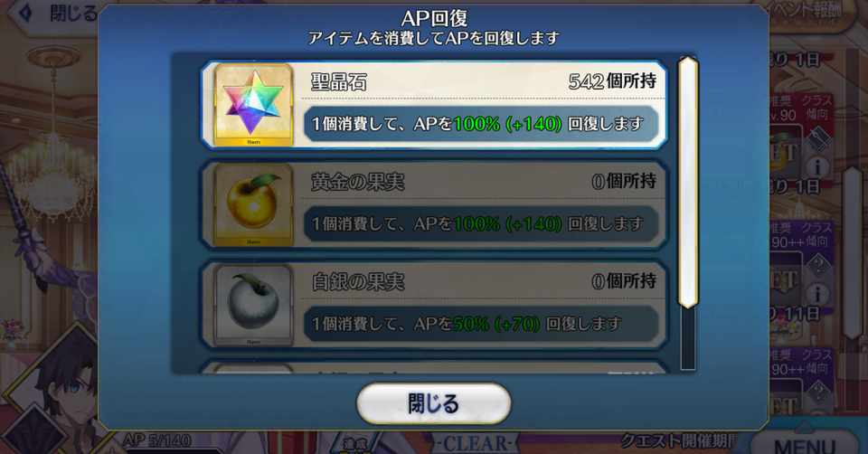Click the info icon beside the 90++ quest

[817, 294]
